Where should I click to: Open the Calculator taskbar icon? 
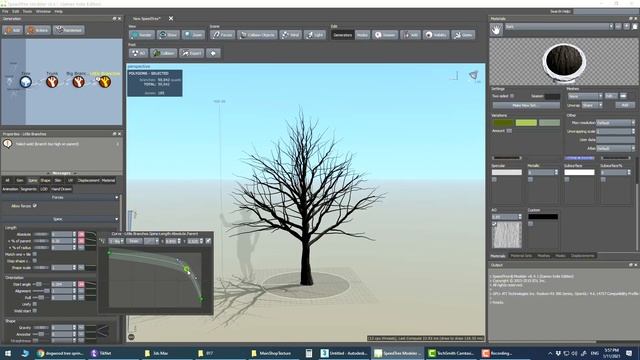pyautogui.click(x=309, y=353)
